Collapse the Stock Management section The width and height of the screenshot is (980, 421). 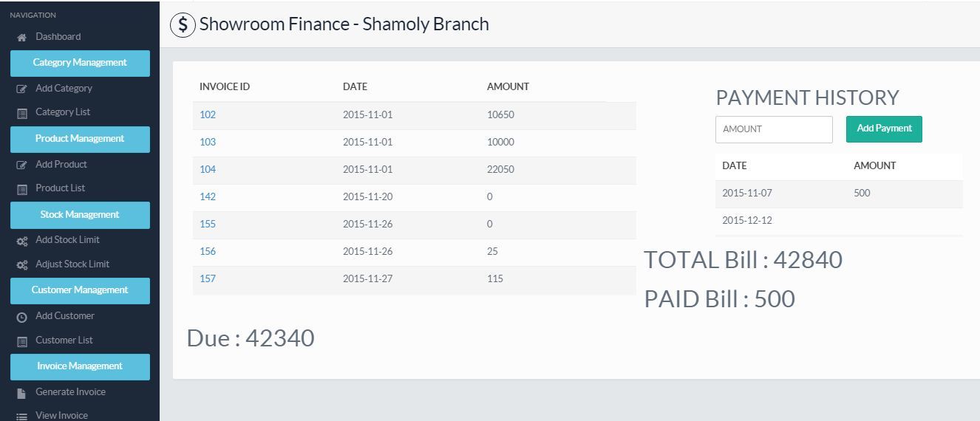point(80,215)
